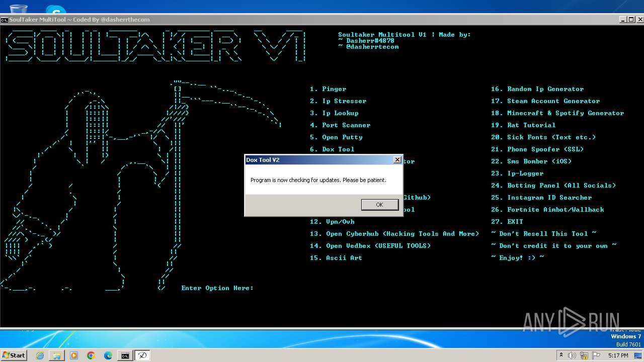Image resolution: width=644 pixels, height=362 pixels.
Task: Click the '6. Dox Tool' option text
Action: coord(332,149)
